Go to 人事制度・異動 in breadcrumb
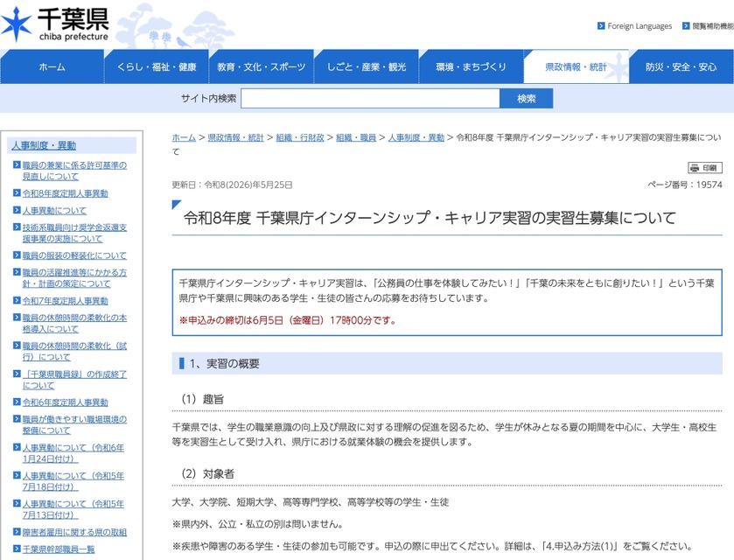Viewport: 734px width, 560px height. point(416,137)
